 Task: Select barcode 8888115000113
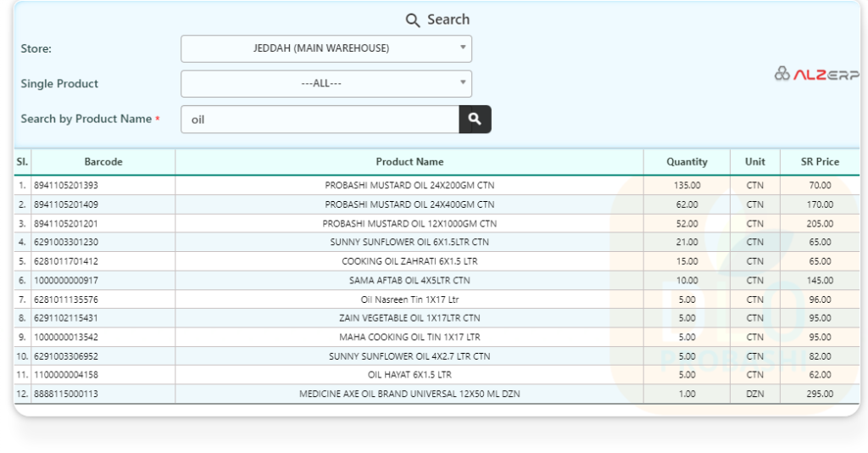66,394
